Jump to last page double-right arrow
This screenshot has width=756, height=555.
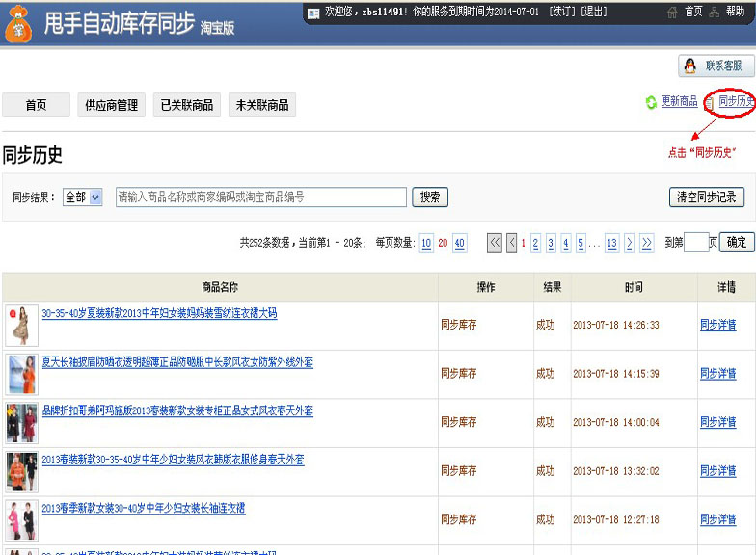tap(646, 243)
